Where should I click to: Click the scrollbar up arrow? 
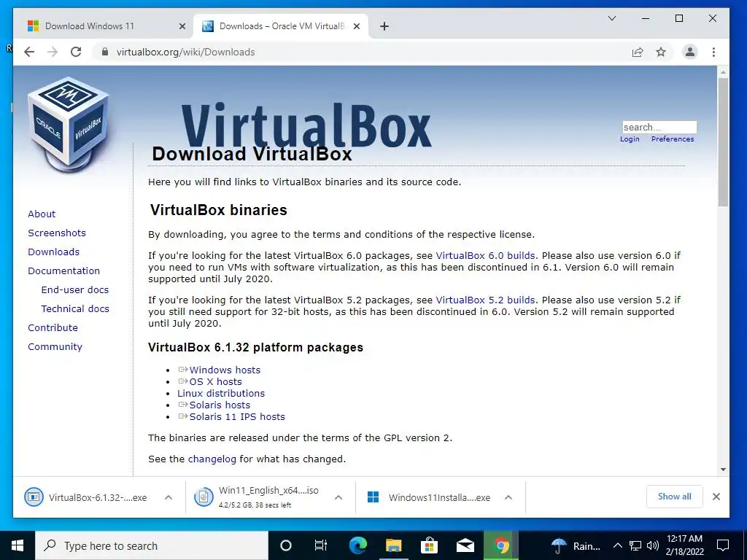(723, 72)
